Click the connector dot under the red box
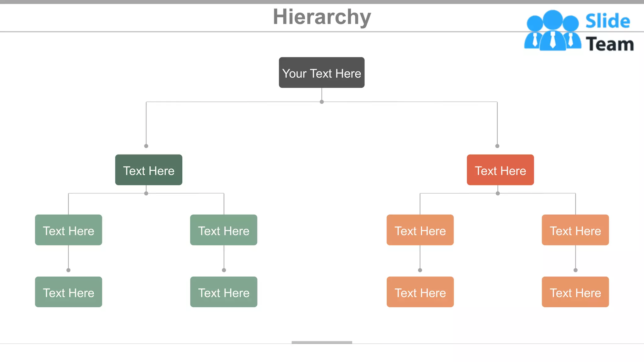 point(498,193)
